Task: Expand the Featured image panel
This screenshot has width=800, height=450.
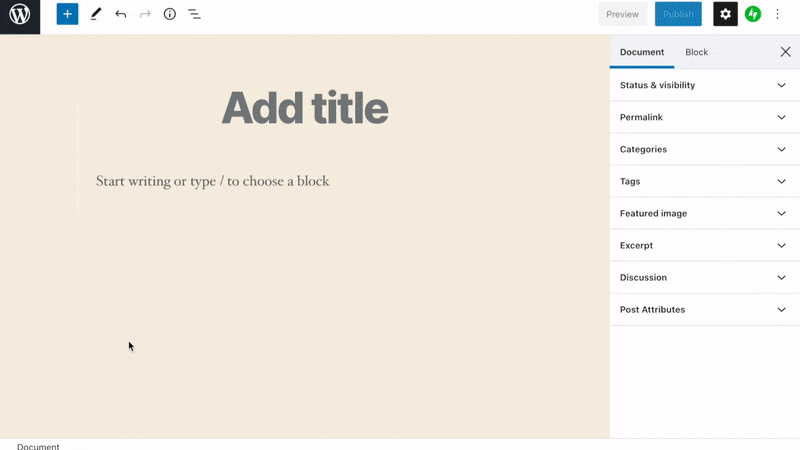Action: 705,213
